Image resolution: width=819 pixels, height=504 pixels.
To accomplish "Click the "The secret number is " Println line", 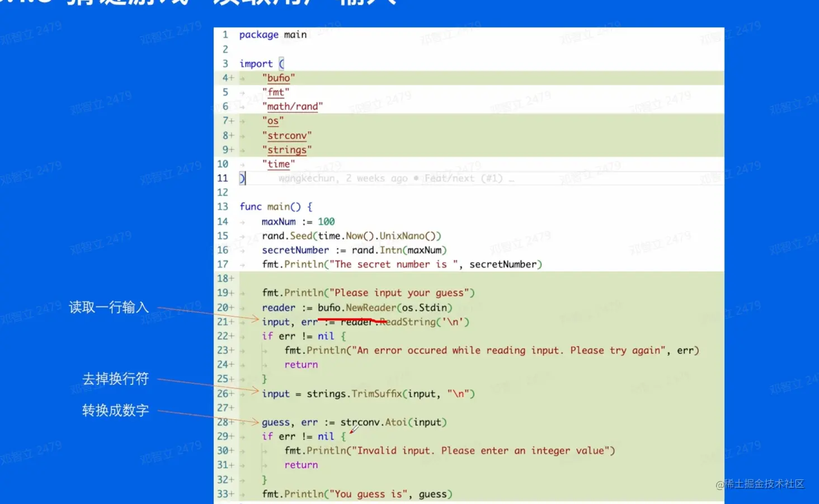I will coord(402,264).
